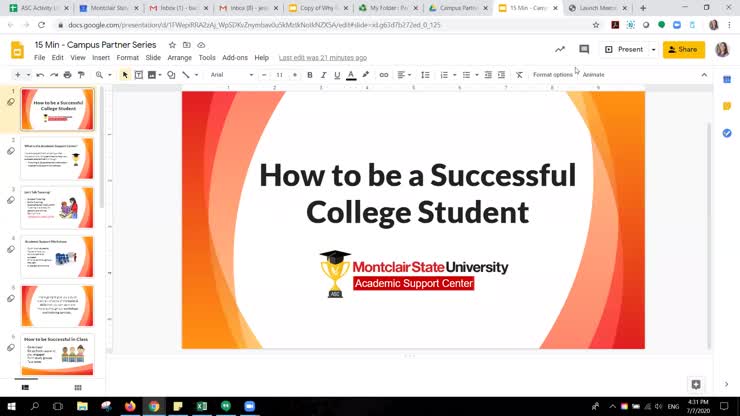Insert a link with chain icon
The image size is (740, 416).
384,75
